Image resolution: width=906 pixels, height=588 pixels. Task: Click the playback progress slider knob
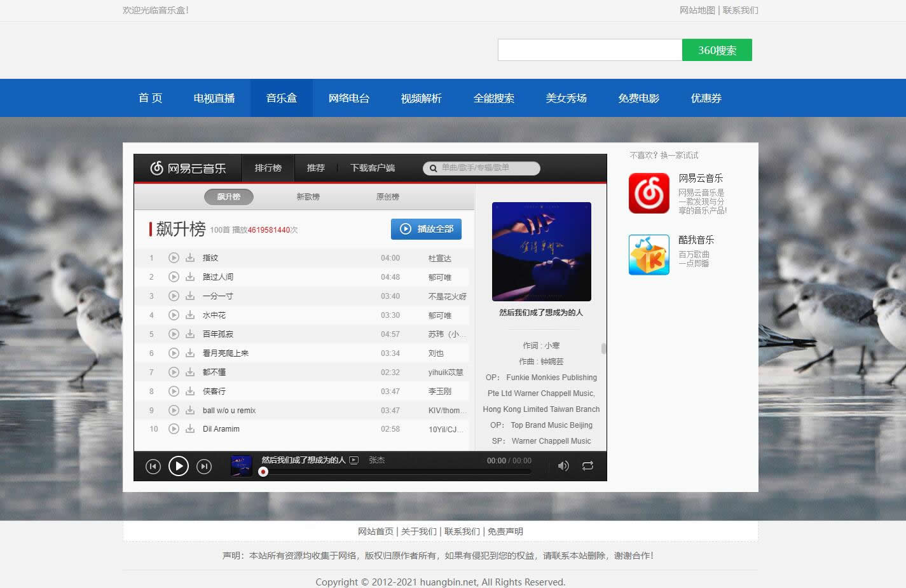click(263, 472)
